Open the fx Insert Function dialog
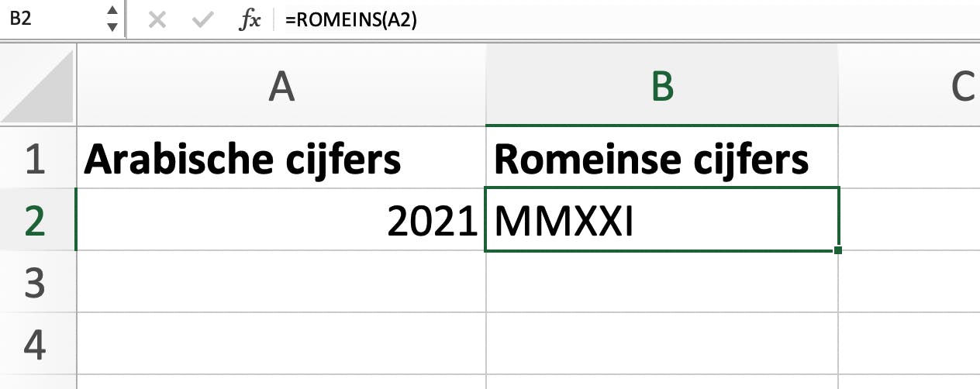Viewport: 980px width, 389px height. click(x=250, y=21)
